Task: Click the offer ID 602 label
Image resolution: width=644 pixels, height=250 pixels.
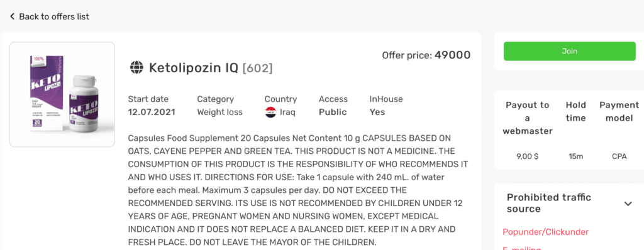Action: pyautogui.click(x=257, y=68)
